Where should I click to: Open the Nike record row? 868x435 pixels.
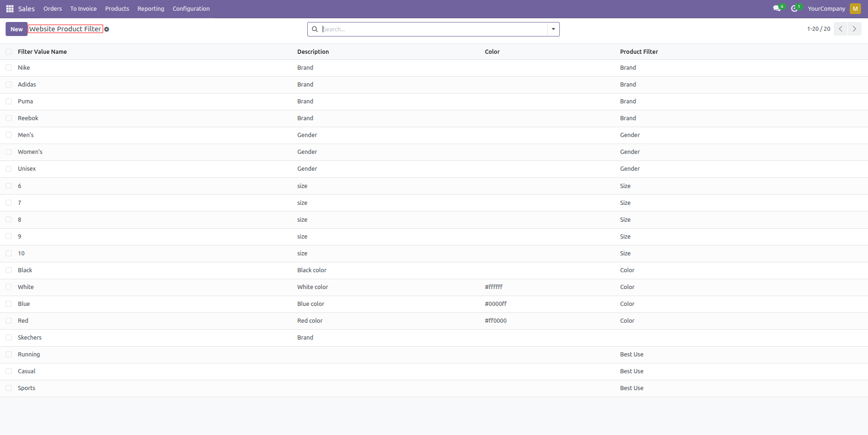(x=434, y=68)
